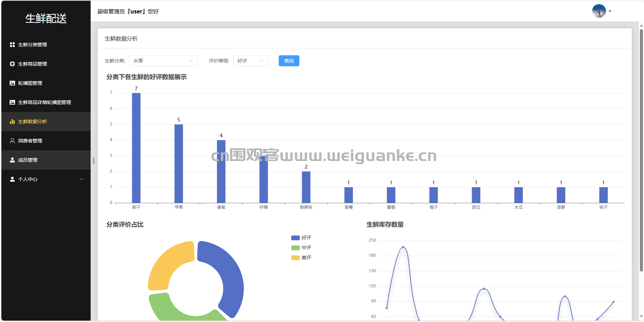Click the 生鲜库存数量 chart title
Image resolution: width=644 pixels, height=322 pixels.
[x=385, y=225]
